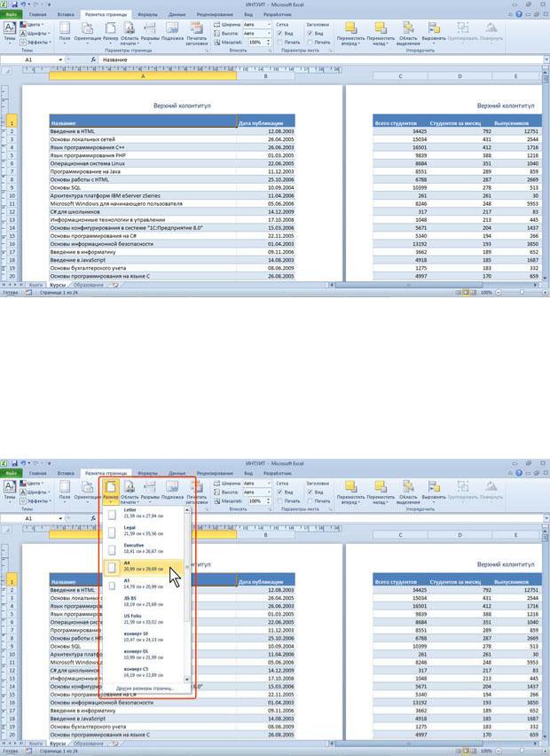
Task: Click zoom slider in upper Excel status bar
Action: (x=522, y=293)
